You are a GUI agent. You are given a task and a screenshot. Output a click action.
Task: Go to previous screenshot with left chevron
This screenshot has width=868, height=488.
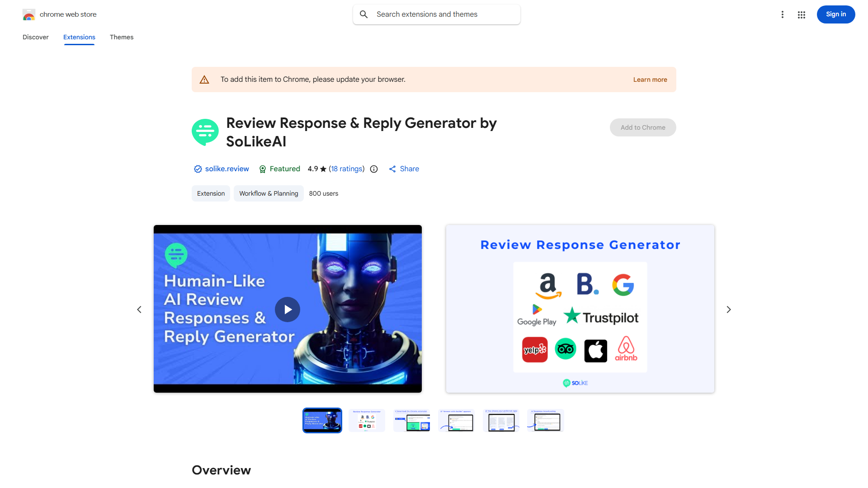pyautogui.click(x=139, y=310)
